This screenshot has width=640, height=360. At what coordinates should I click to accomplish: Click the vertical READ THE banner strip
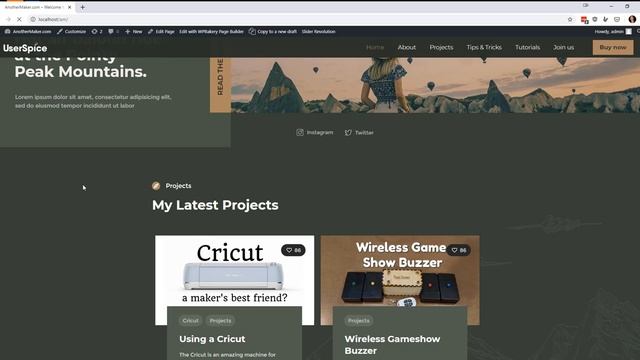pyautogui.click(x=220, y=84)
